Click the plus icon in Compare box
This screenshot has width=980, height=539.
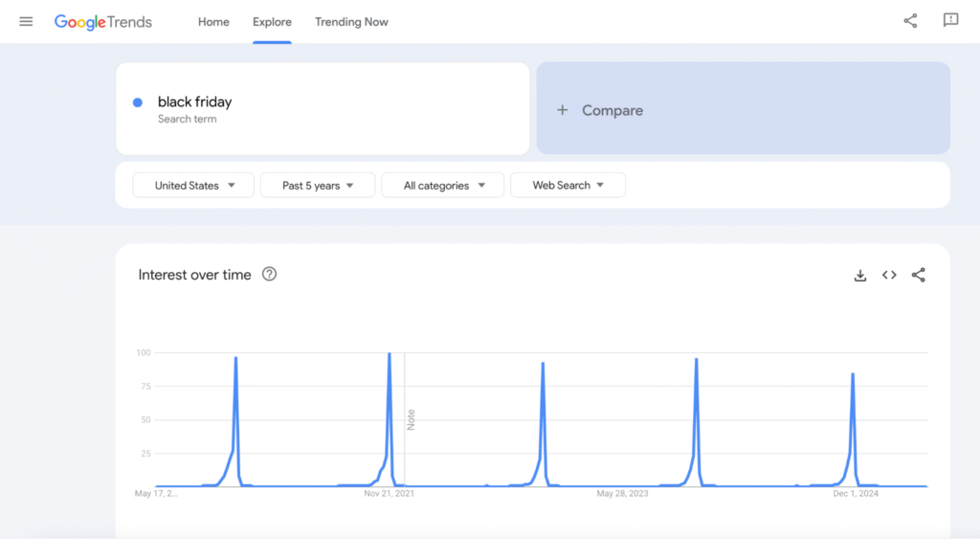563,110
